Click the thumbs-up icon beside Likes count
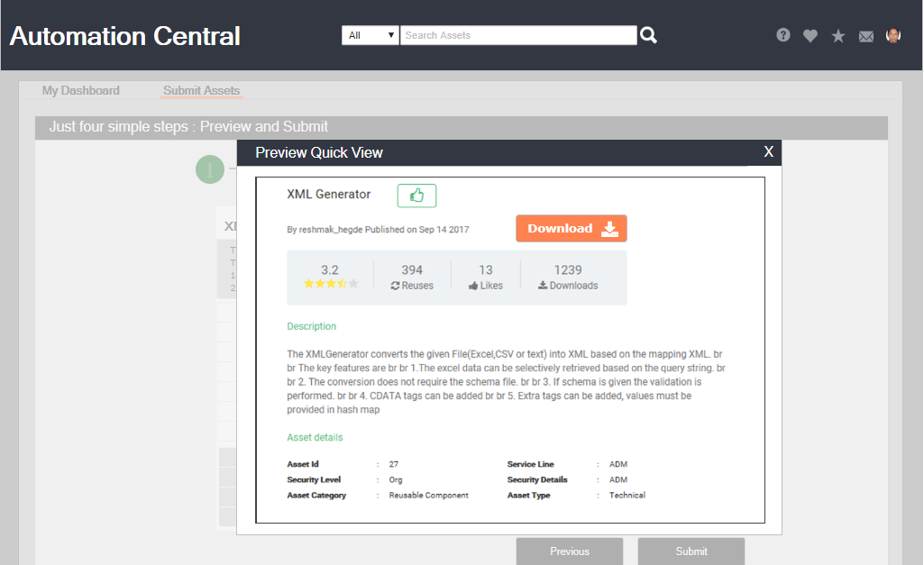The image size is (924, 565). pyautogui.click(x=474, y=286)
